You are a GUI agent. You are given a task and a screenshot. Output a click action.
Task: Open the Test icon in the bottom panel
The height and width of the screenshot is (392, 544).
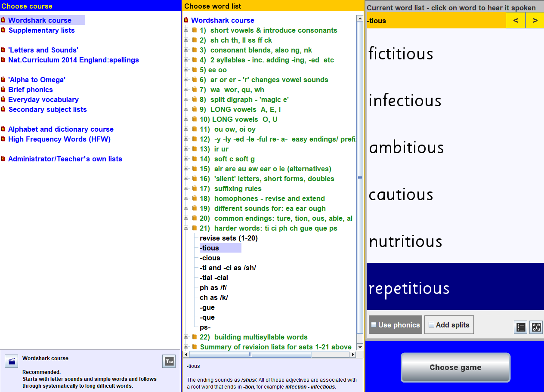(169, 361)
